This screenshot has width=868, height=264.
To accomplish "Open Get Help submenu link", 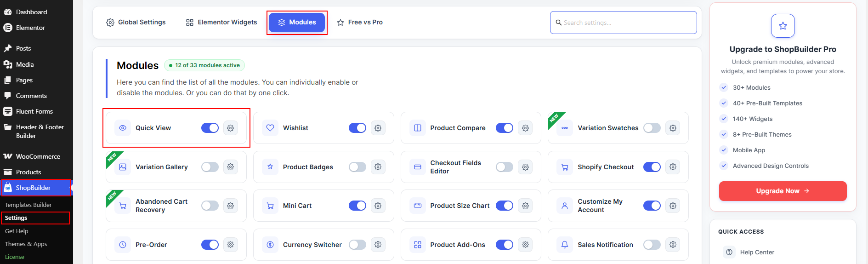I will 17,231.
